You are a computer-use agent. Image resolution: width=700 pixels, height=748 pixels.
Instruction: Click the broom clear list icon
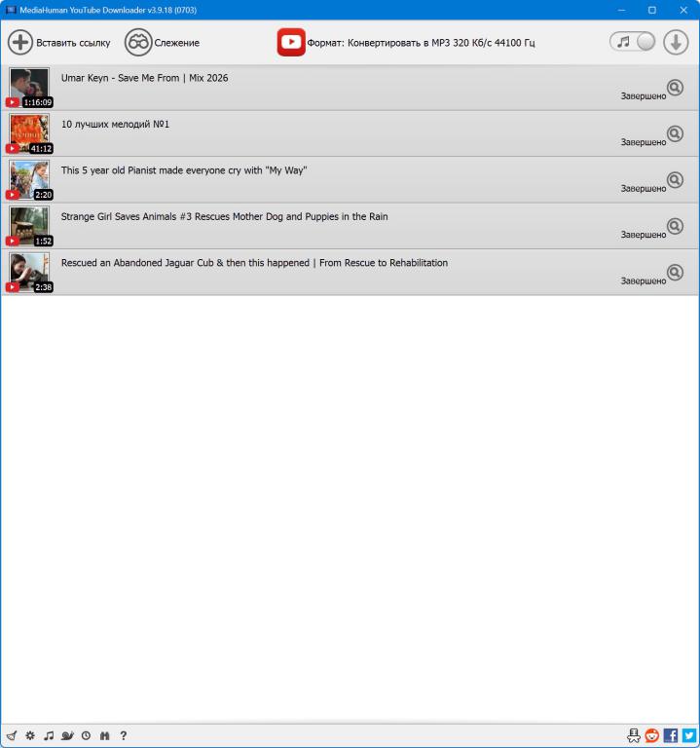tap(12, 736)
